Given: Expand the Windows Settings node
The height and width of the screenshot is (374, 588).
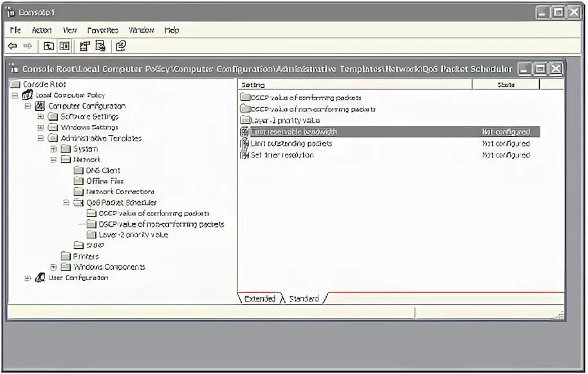Looking at the screenshot, I should coord(41,127).
